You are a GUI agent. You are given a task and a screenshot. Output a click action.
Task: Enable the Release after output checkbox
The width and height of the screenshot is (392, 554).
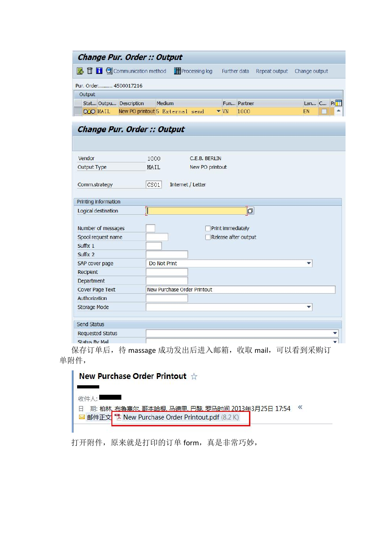(x=208, y=237)
